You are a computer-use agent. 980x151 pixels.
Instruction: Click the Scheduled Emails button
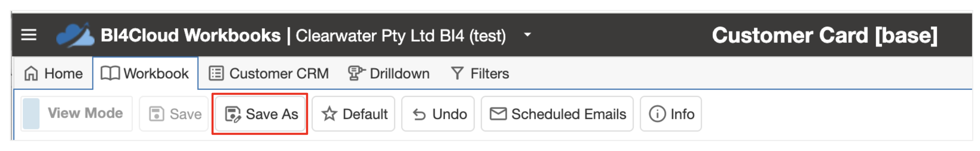point(557,114)
